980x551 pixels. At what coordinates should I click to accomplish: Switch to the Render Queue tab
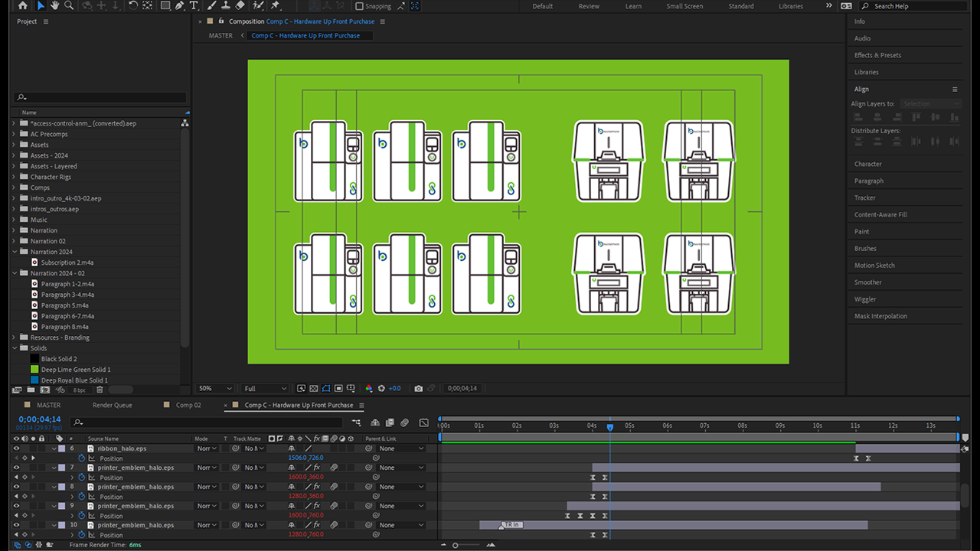tap(112, 405)
